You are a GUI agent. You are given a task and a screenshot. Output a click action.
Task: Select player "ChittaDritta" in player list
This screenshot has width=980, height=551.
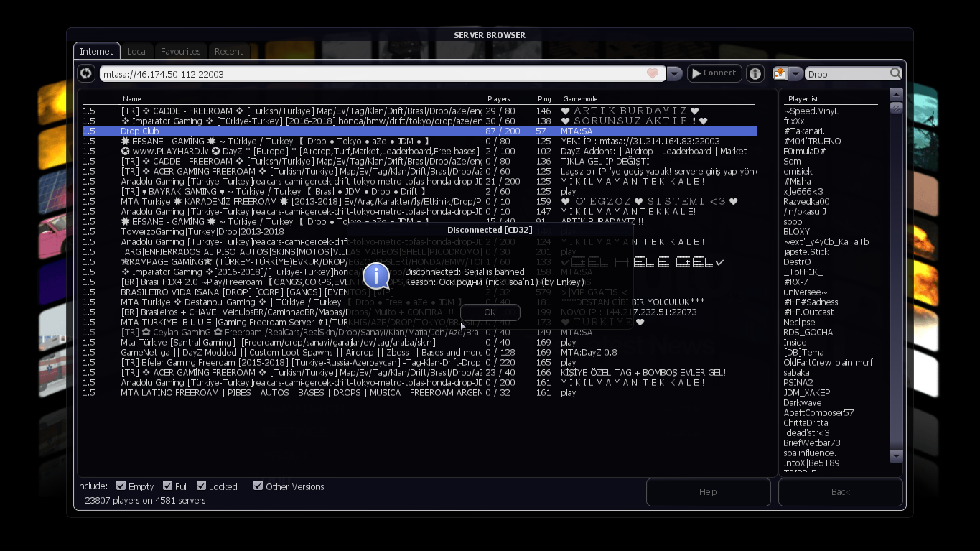806,423
